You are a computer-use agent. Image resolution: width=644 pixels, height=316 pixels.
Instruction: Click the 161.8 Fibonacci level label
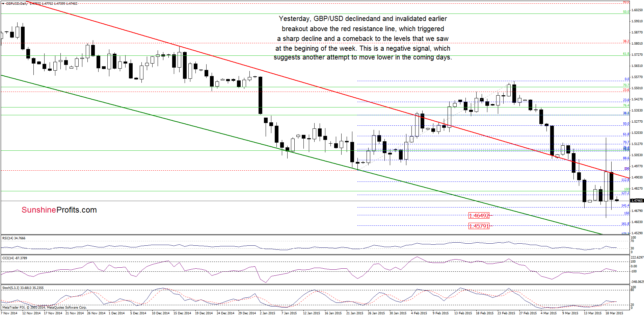(x=625, y=224)
